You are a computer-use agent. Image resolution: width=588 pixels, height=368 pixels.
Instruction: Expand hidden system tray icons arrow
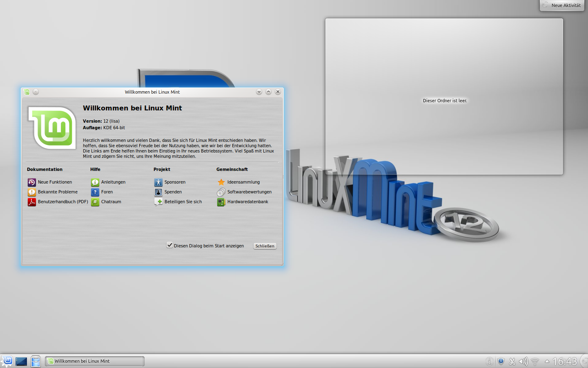pyautogui.click(x=547, y=361)
